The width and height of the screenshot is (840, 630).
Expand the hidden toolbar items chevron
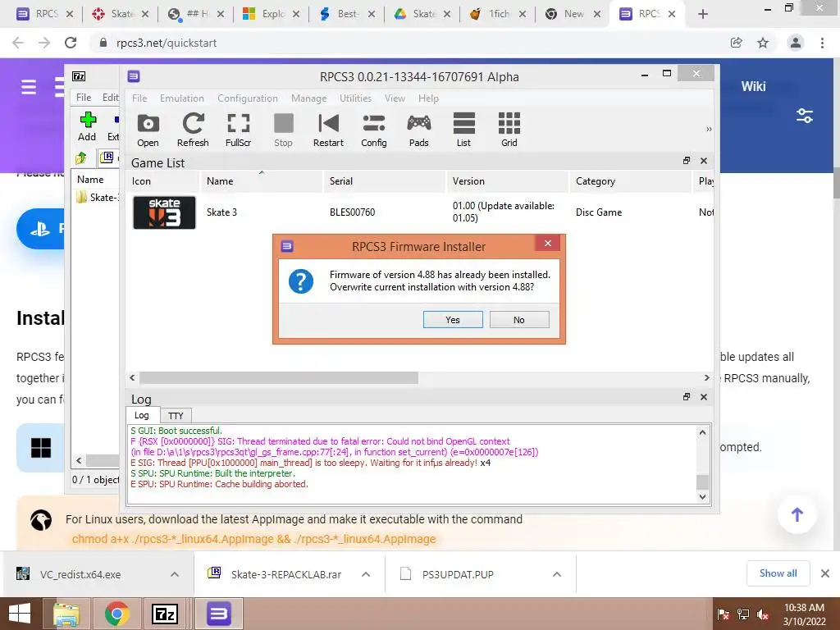pos(709,129)
